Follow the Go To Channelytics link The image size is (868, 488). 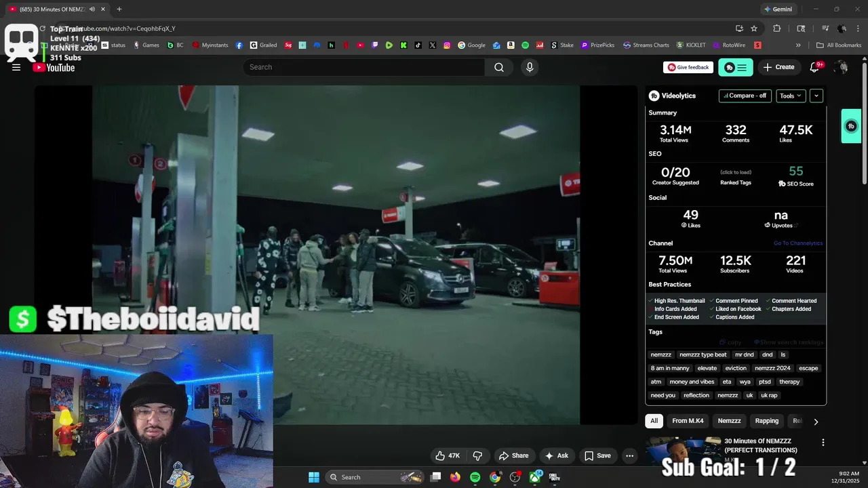(798, 243)
